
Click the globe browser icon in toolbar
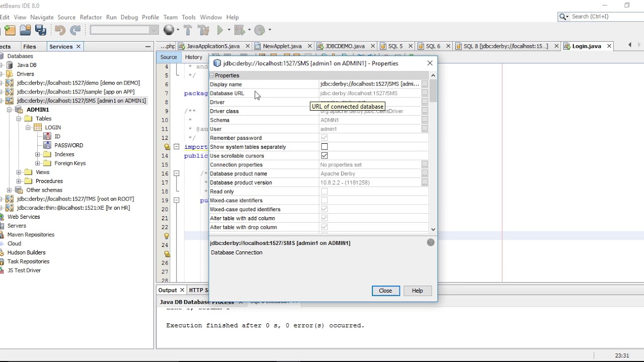tap(169, 30)
